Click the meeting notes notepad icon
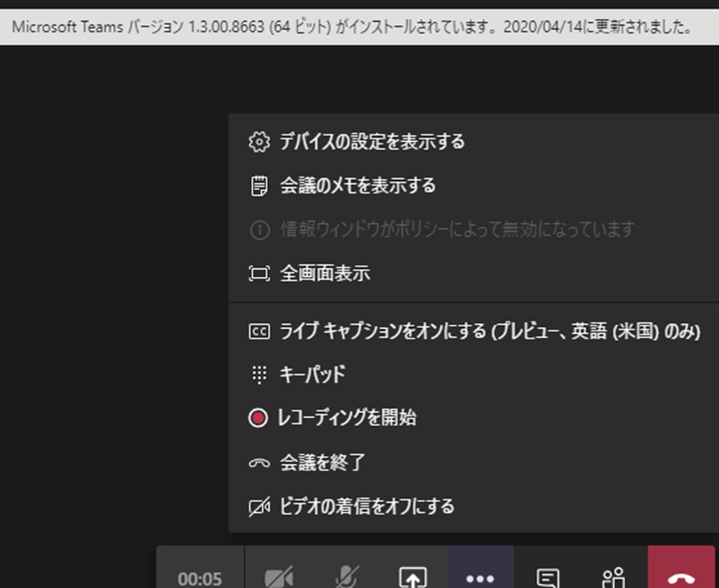 click(259, 185)
